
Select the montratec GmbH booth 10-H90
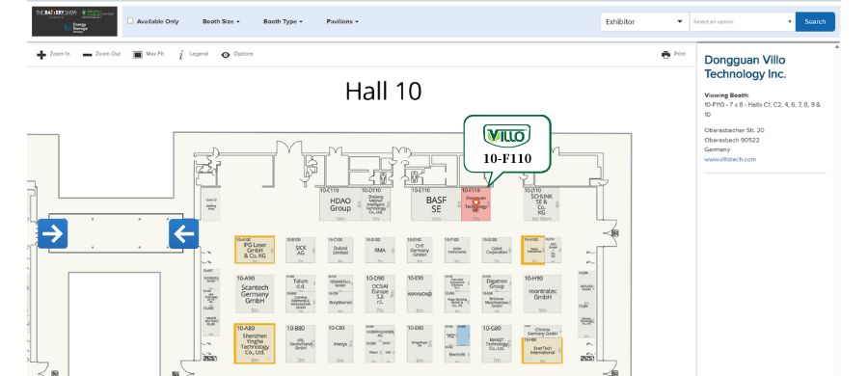(542, 294)
